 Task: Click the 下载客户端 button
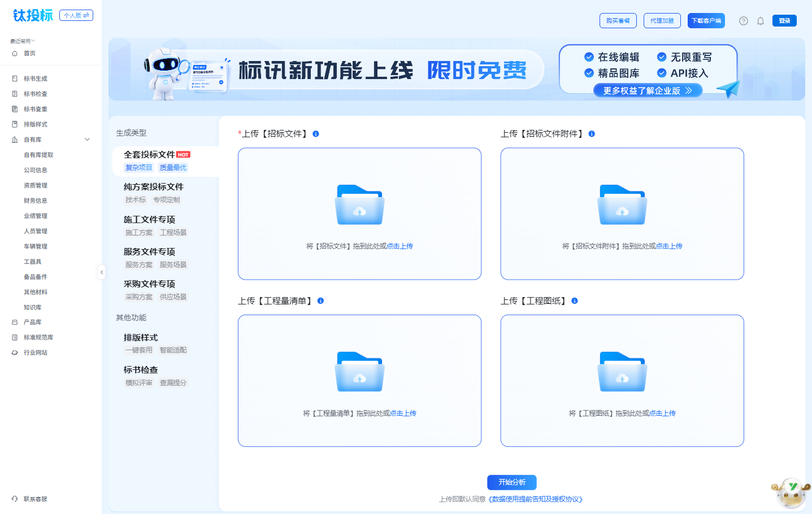[x=706, y=21]
